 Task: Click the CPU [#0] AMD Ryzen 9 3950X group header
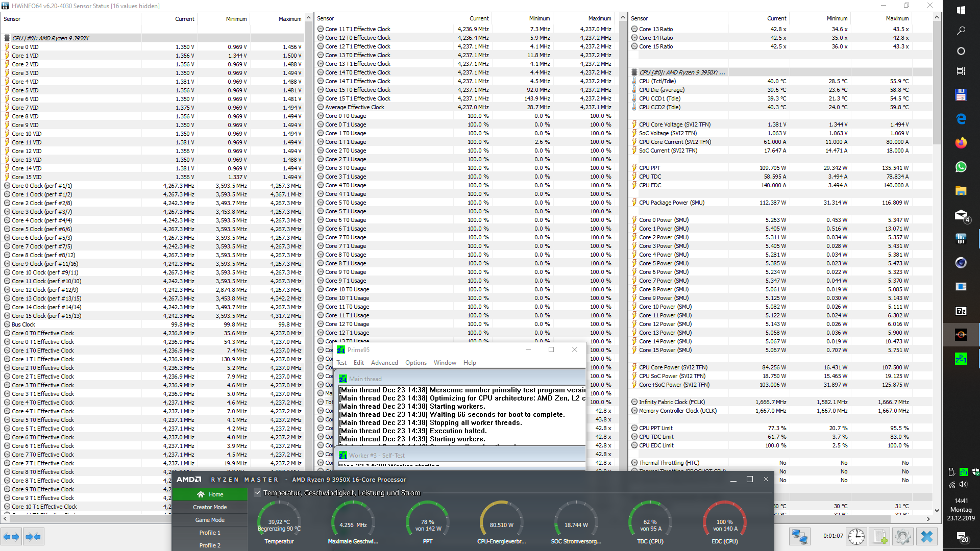coord(50,38)
